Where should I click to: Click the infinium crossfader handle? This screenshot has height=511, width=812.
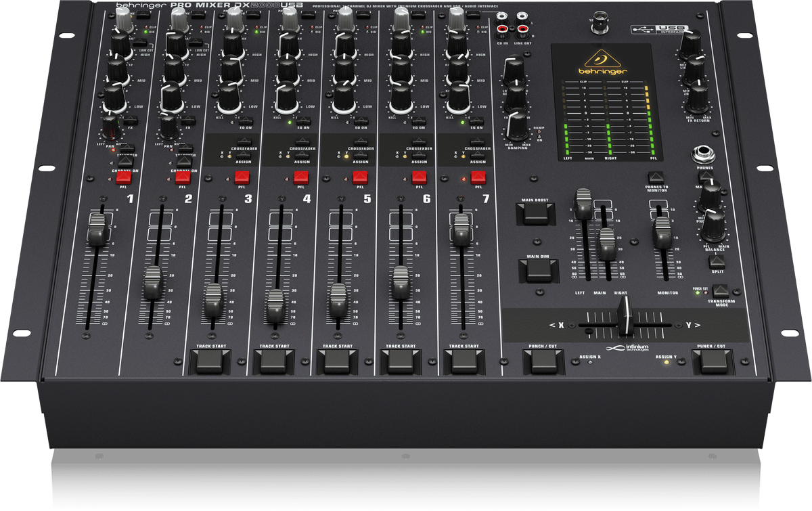pos(623,317)
